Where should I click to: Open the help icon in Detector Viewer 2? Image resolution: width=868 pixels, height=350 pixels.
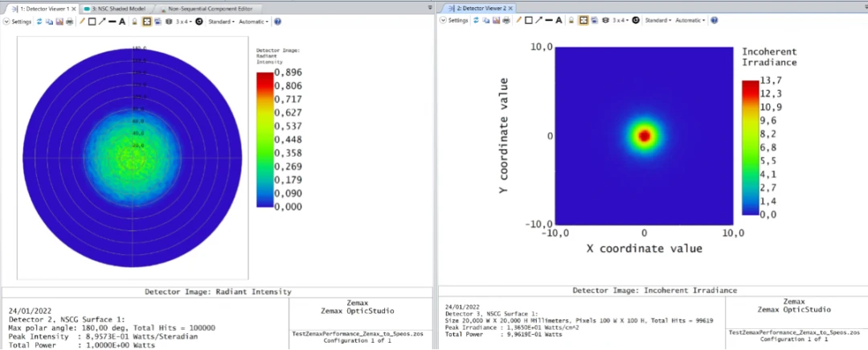coord(714,20)
